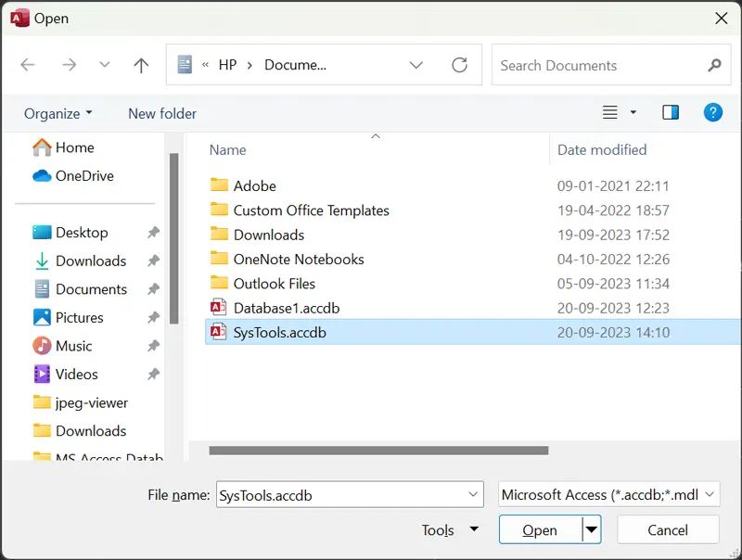
Task: Open the Organize menu
Action: [58, 112]
